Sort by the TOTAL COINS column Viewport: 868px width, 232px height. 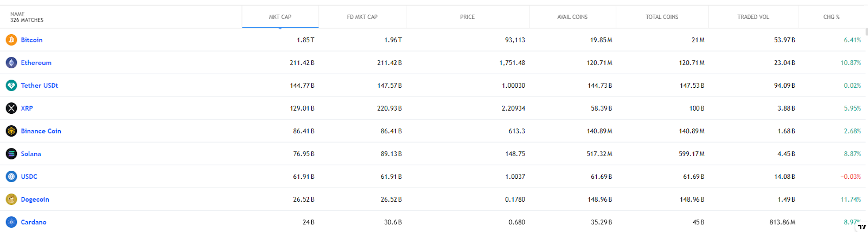click(x=662, y=17)
